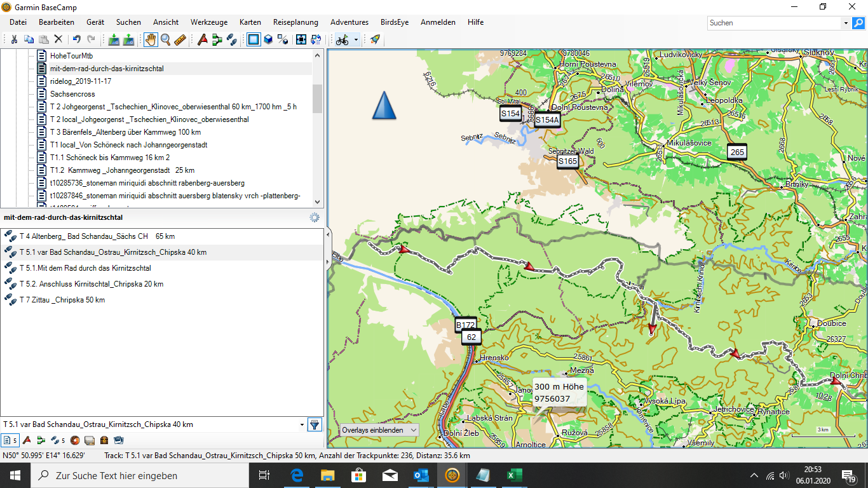Toggle the funnel filter button
The width and height of the screenshot is (868, 488).
[315, 424]
